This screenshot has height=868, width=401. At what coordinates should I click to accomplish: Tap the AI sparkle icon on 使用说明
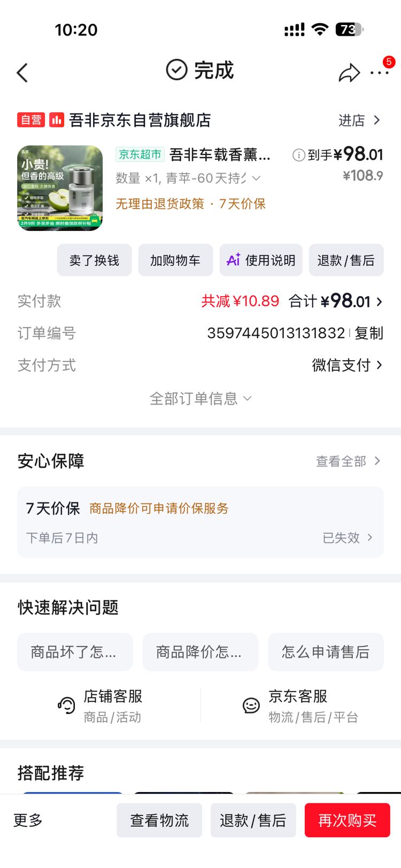234,260
